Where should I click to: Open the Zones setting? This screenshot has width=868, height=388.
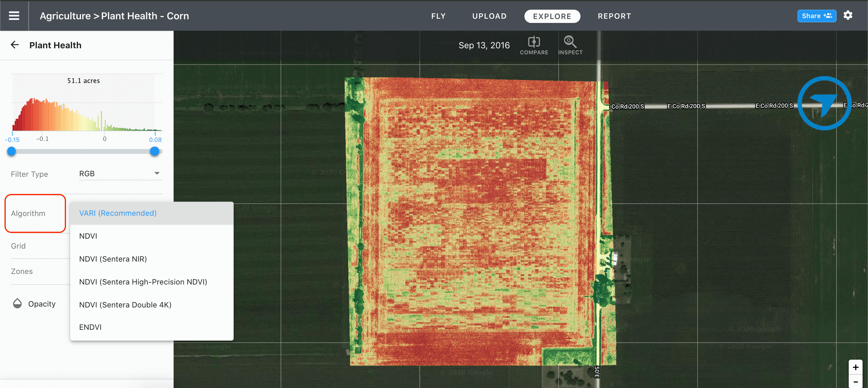click(22, 271)
